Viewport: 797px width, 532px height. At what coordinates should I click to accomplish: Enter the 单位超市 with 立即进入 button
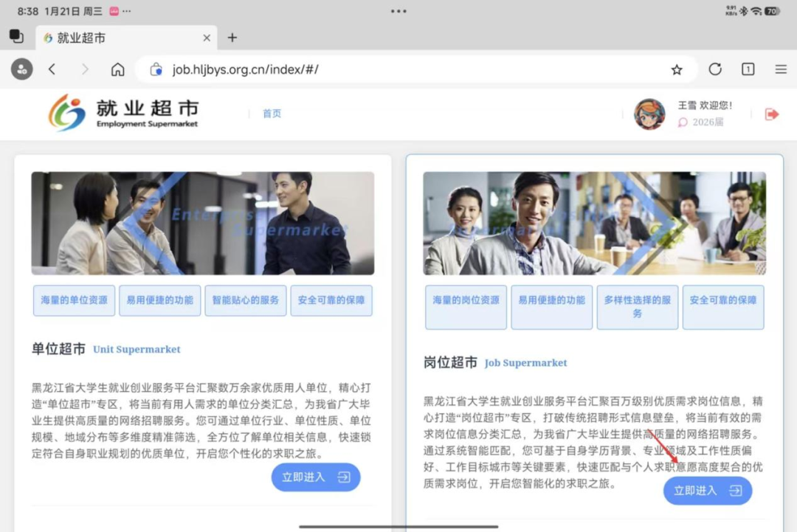(315, 477)
